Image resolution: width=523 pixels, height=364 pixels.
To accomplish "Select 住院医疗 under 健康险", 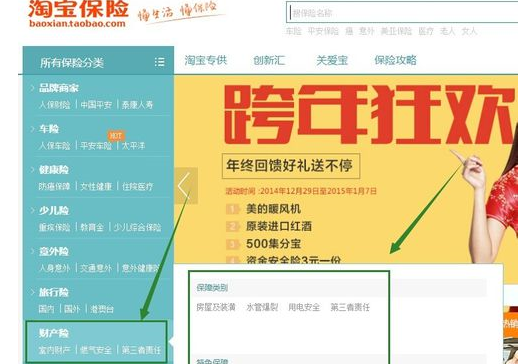I will (x=137, y=186).
